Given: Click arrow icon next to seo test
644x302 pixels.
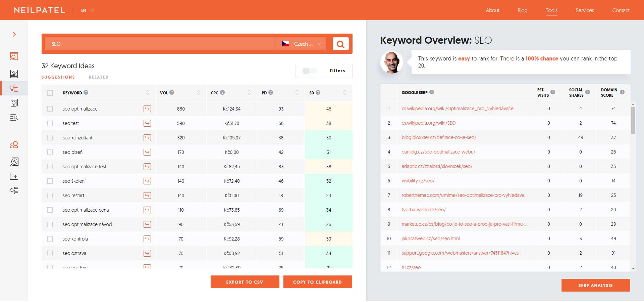Looking at the screenshot, I should tap(147, 123).
